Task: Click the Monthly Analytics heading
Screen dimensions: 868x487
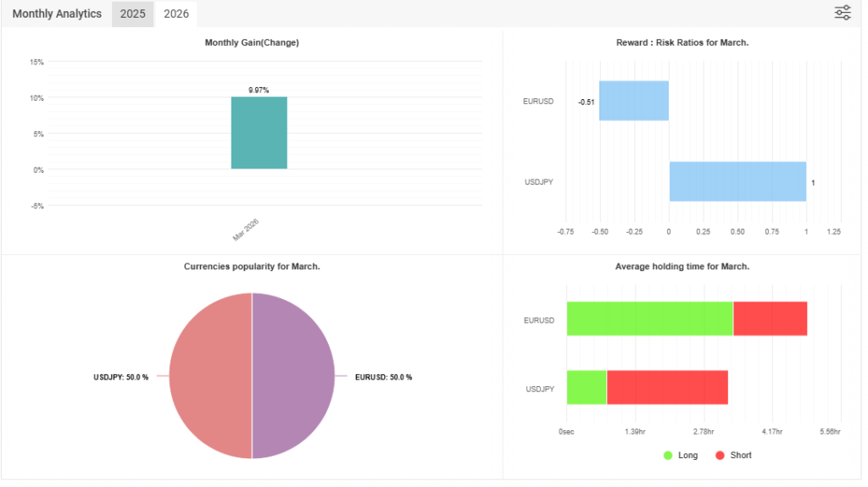Action: tap(57, 14)
